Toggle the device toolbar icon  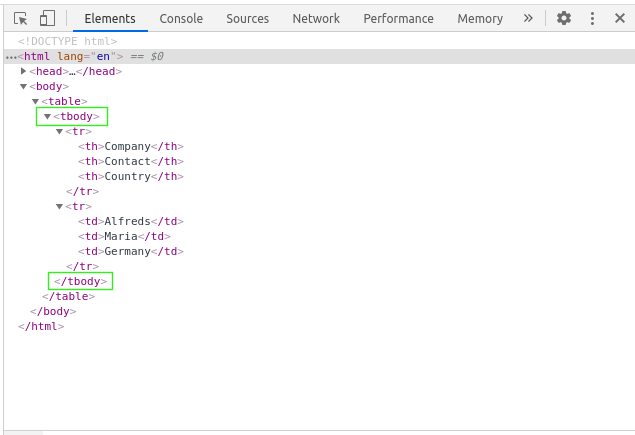tap(47, 19)
